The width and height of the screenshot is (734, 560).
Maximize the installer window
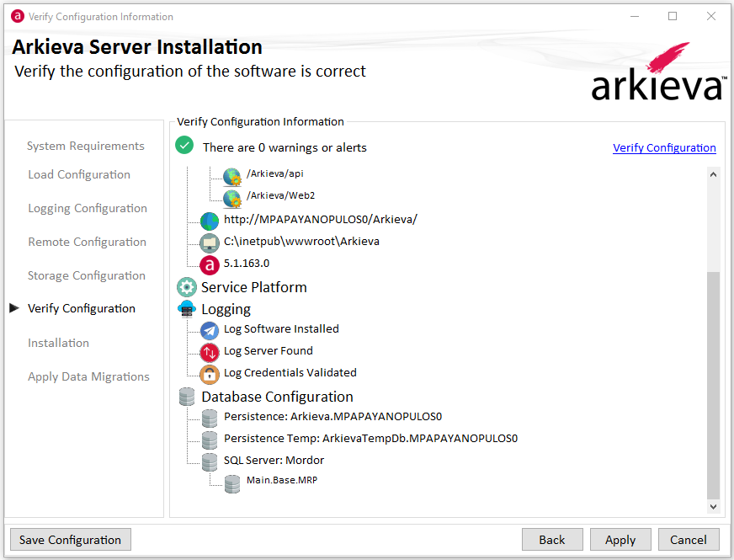[x=673, y=16]
